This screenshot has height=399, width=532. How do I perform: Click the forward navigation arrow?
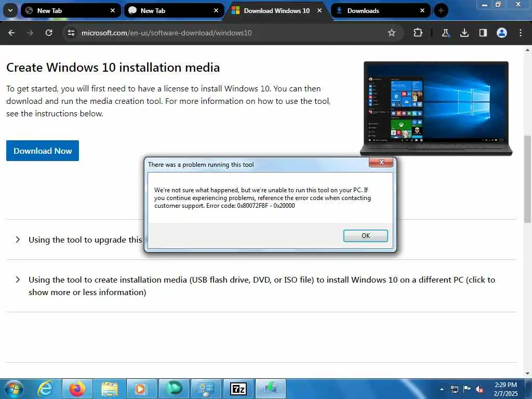click(x=30, y=33)
